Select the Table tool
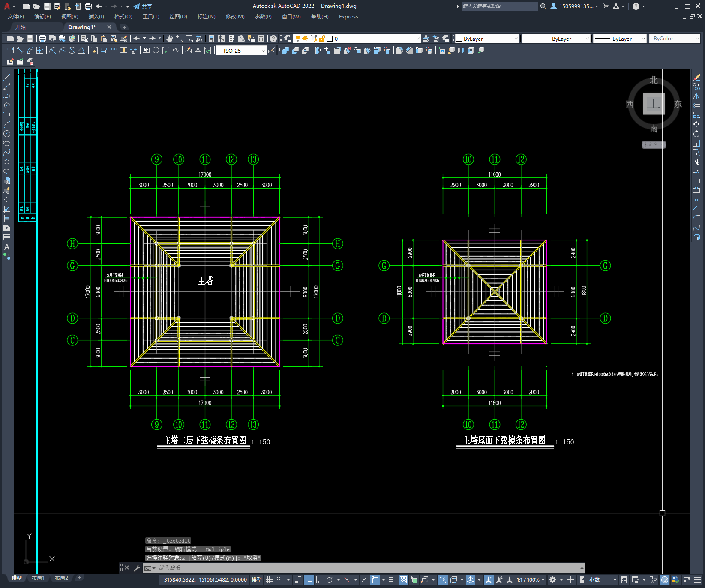The height and width of the screenshot is (588, 705). click(x=7, y=237)
